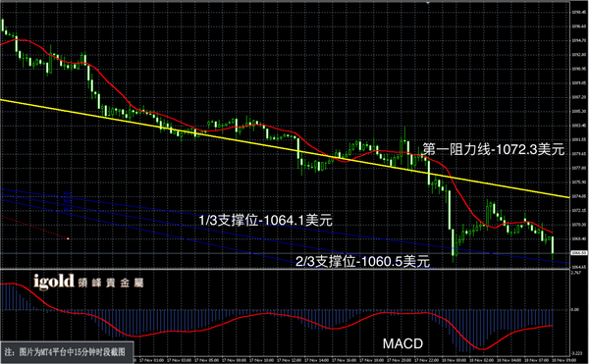Click the 17 Nov 12:00 time axis label

290,360
